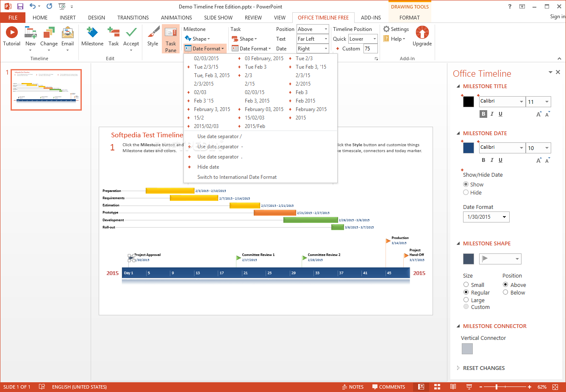Close the Office Timeline pane

tap(558, 72)
